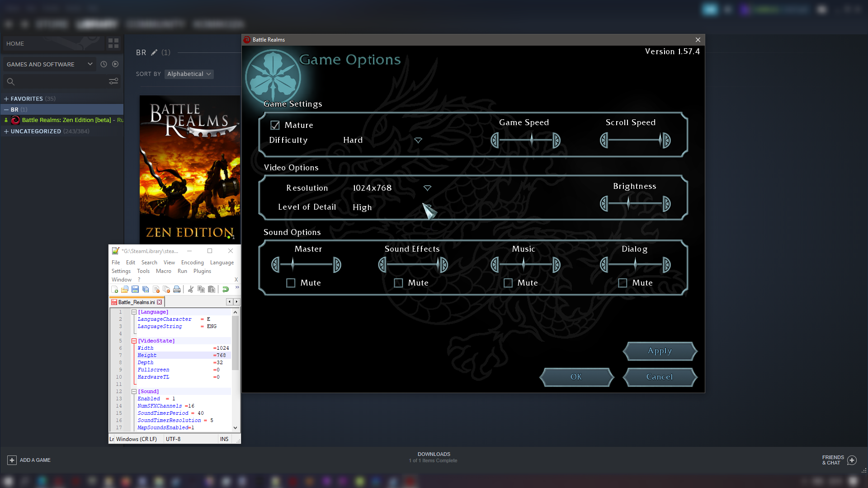
Task: Expand the Uncategorized collection
Action: [6, 131]
